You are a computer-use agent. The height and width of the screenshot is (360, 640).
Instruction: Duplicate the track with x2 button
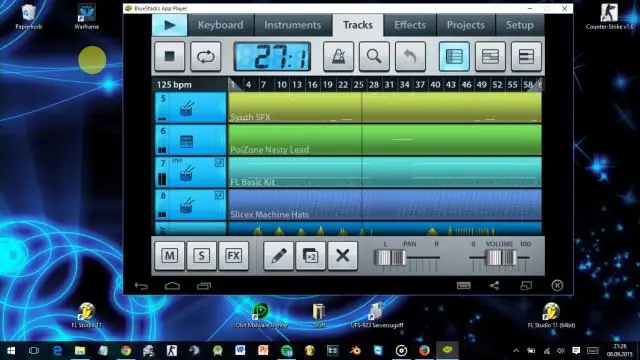coord(311,256)
